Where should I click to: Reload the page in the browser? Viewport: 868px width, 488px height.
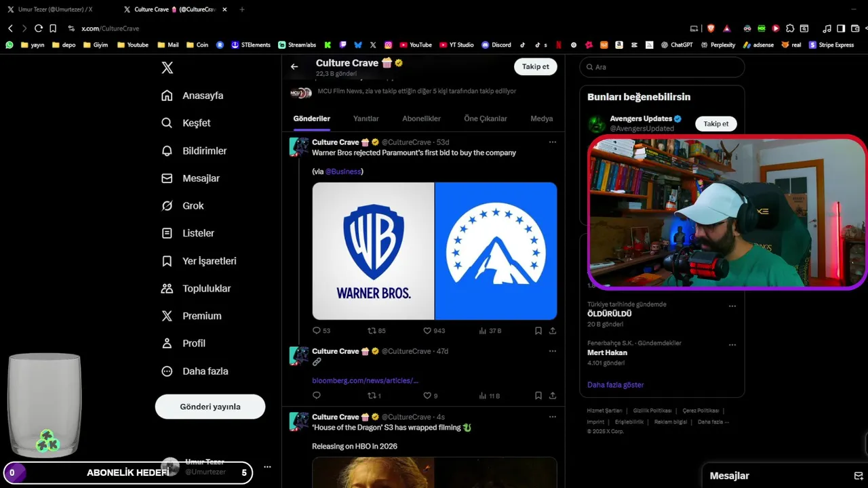39,28
